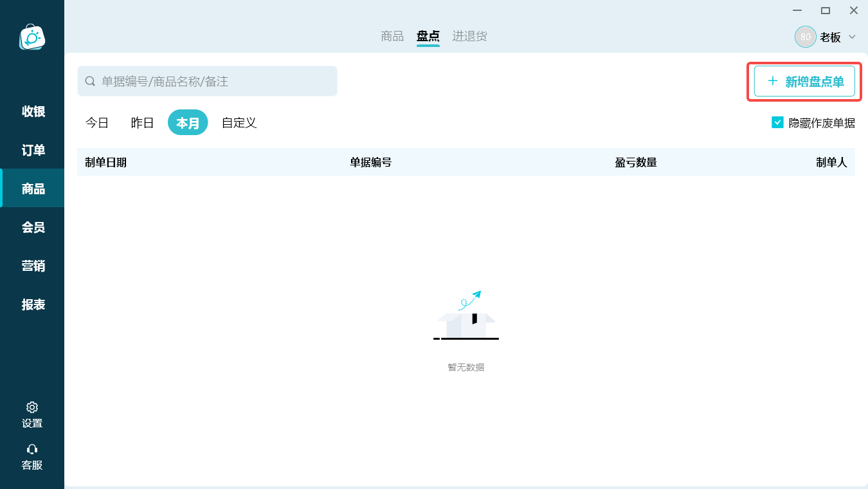
Task: Select the 盘点 top tab
Action: (x=428, y=36)
